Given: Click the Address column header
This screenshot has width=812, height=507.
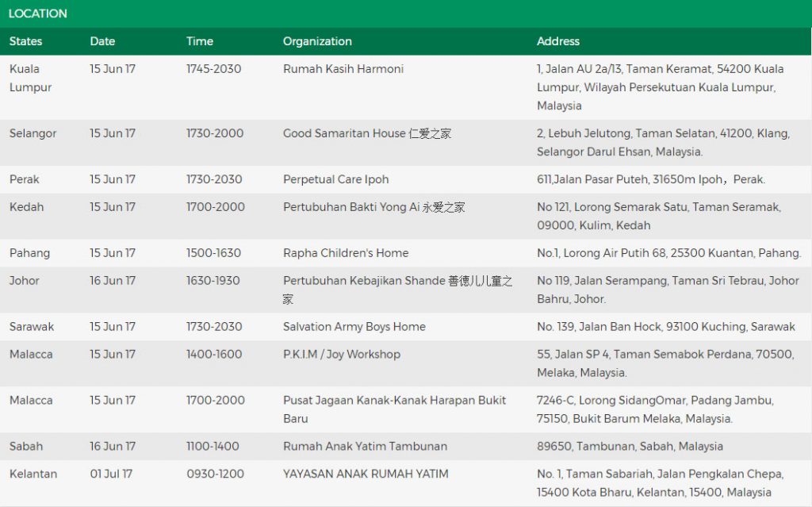Looking at the screenshot, I should coord(558,41).
